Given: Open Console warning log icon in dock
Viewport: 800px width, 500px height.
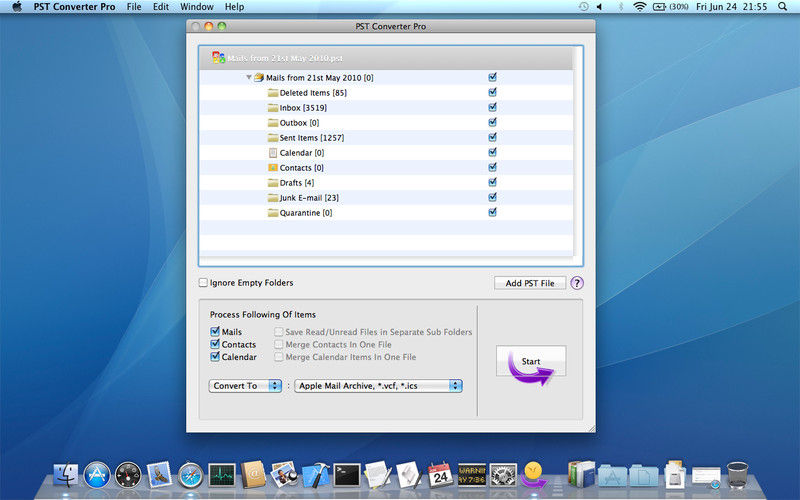Looking at the screenshot, I should (x=472, y=474).
